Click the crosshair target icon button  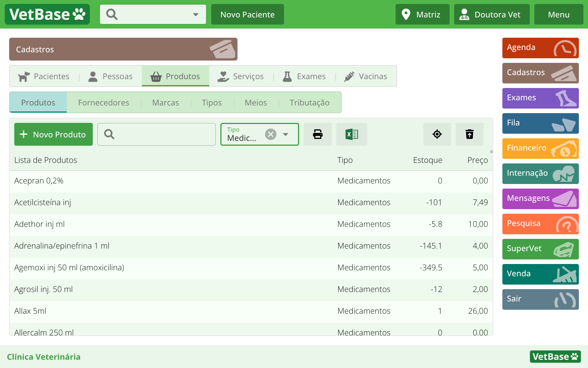[x=437, y=134]
